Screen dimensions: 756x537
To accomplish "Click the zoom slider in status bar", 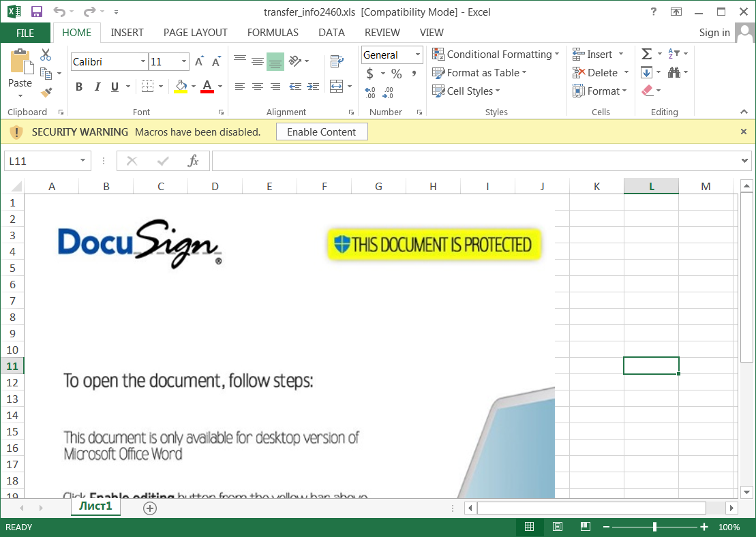I will [x=654, y=526].
